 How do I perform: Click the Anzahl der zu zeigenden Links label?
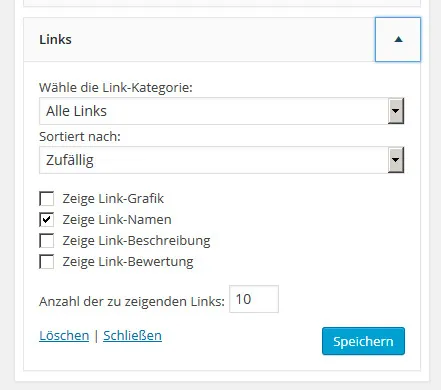[x=132, y=301]
